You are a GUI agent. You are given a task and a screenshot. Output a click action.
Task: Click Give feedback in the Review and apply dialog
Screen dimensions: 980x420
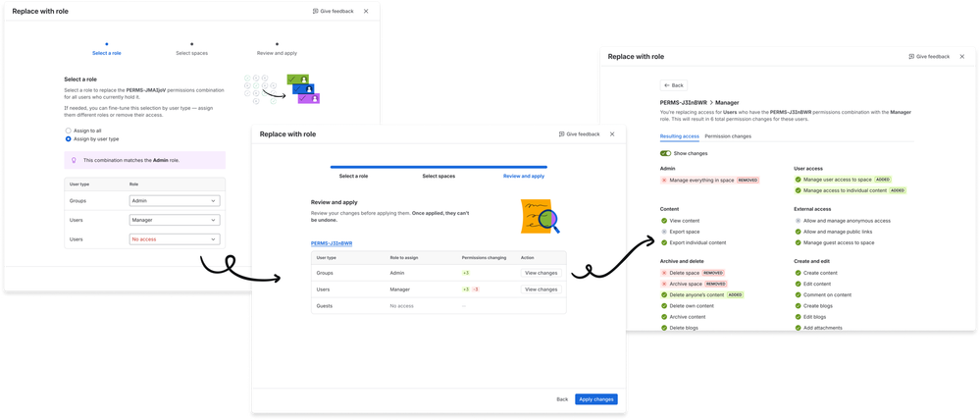pyautogui.click(x=579, y=134)
